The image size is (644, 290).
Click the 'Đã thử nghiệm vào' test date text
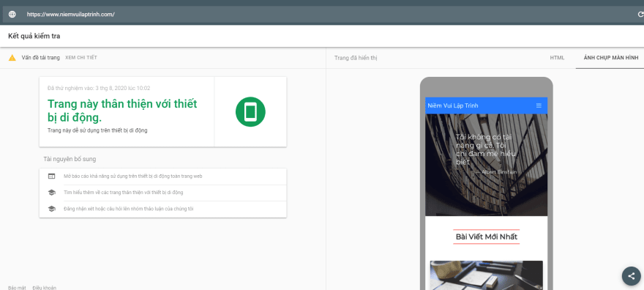coord(99,88)
